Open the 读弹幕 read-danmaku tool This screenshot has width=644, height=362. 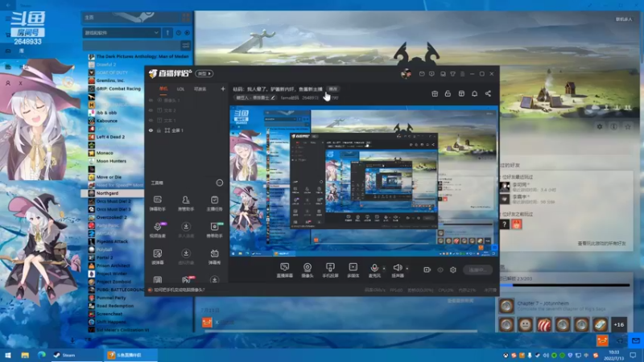tap(157, 257)
